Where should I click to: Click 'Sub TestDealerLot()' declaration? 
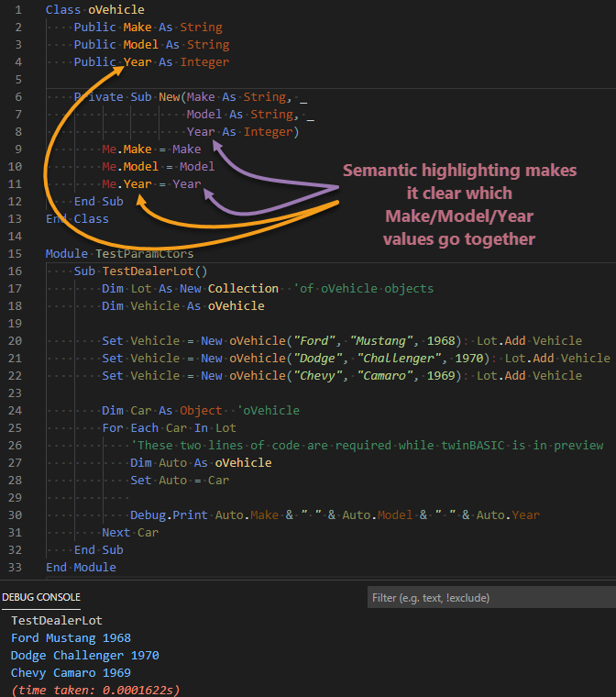(x=140, y=271)
